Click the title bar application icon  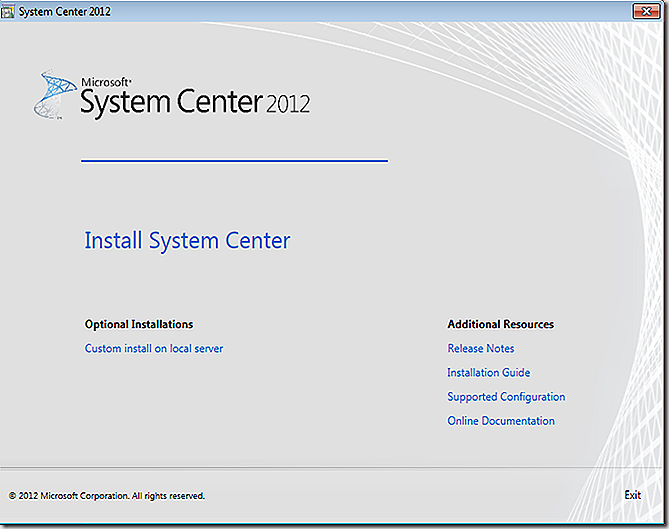tap(8, 12)
